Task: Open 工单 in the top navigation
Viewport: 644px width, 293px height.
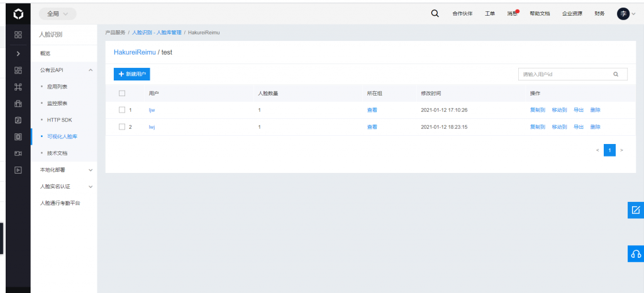Action: pyautogui.click(x=490, y=14)
